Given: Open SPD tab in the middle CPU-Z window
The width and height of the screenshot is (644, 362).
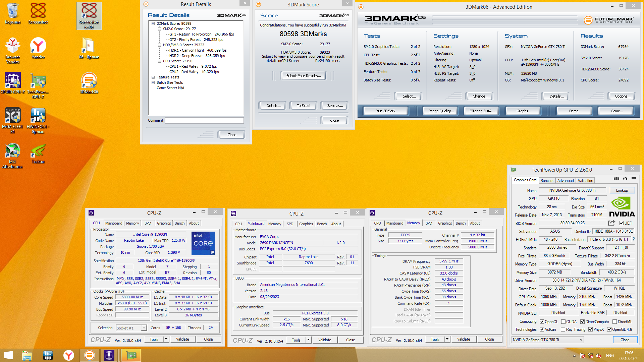Looking at the screenshot, I should pyautogui.click(x=290, y=224).
